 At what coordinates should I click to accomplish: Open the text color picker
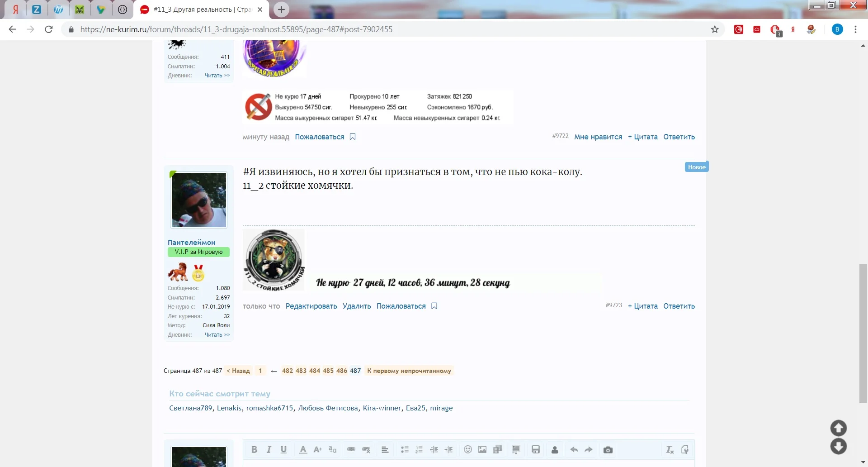303,449
